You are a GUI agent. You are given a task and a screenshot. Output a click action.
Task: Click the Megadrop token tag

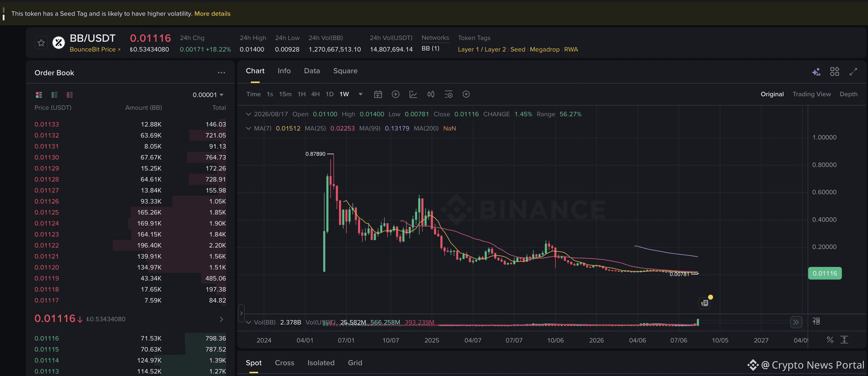click(545, 50)
